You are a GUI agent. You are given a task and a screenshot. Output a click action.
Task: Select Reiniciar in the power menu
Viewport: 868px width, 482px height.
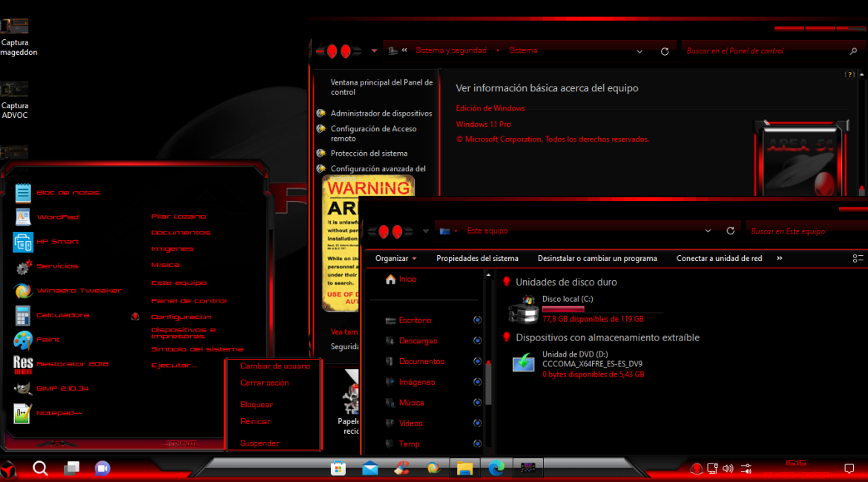[255, 422]
